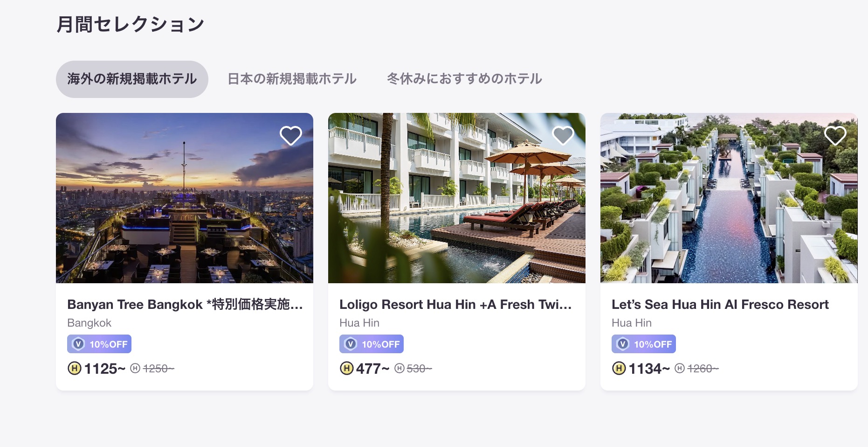This screenshot has height=447, width=868.
Task: Toggle heart on Loligo Resort Hua Hin
Action: [563, 136]
